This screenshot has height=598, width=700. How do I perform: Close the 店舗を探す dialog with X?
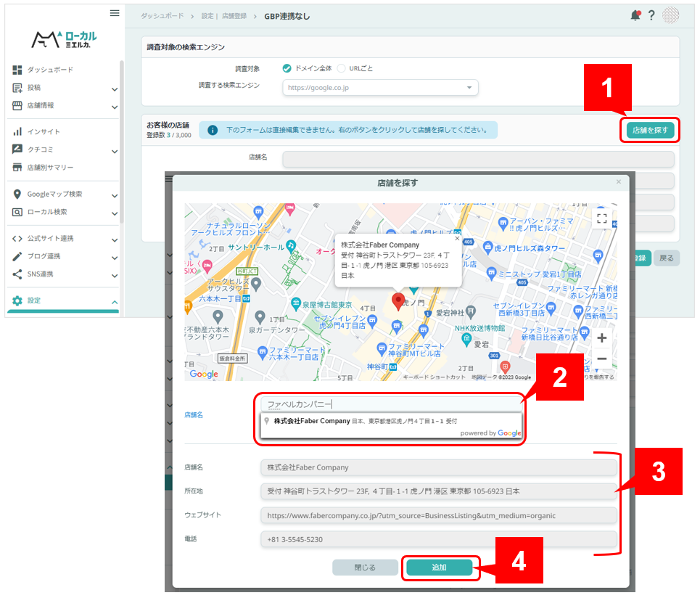(618, 181)
